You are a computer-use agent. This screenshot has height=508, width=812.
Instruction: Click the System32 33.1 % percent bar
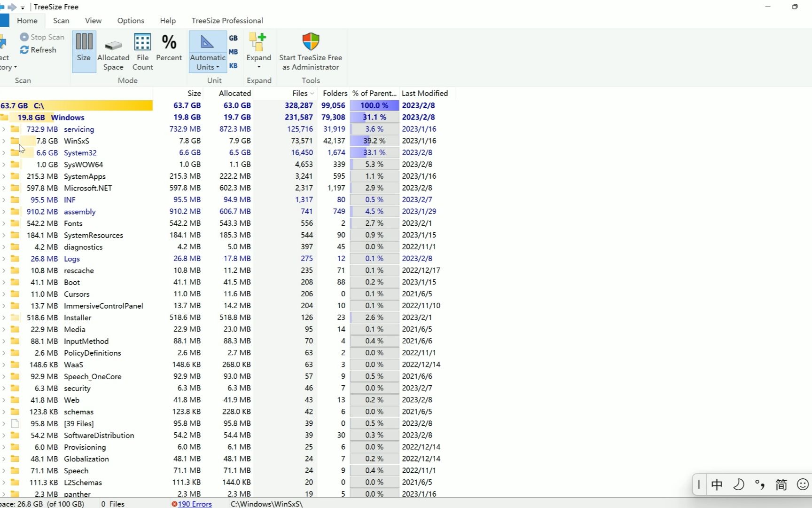pyautogui.click(x=375, y=152)
